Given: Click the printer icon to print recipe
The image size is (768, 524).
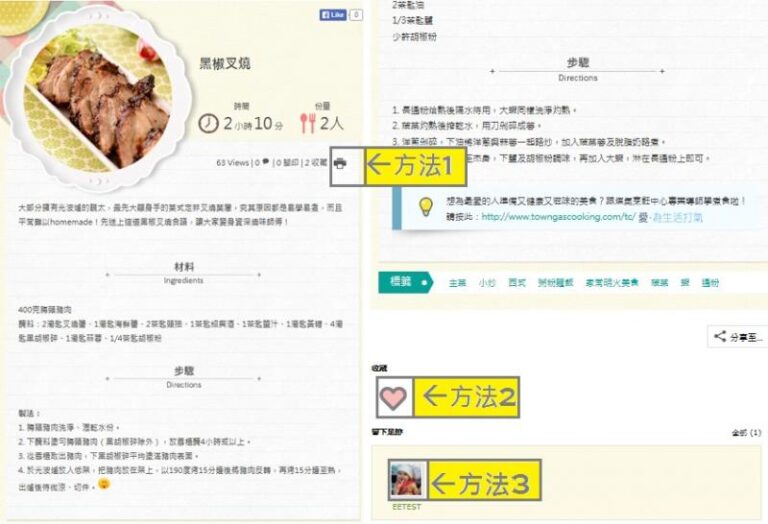Looking at the screenshot, I should (340, 164).
